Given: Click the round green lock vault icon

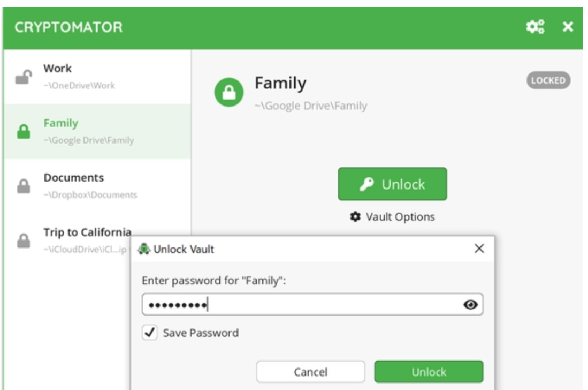Looking at the screenshot, I should [229, 92].
